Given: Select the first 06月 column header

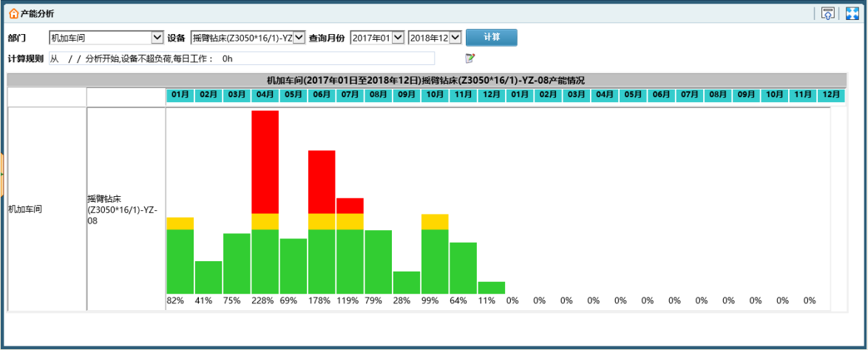Looking at the screenshot, I should point(322,95).
